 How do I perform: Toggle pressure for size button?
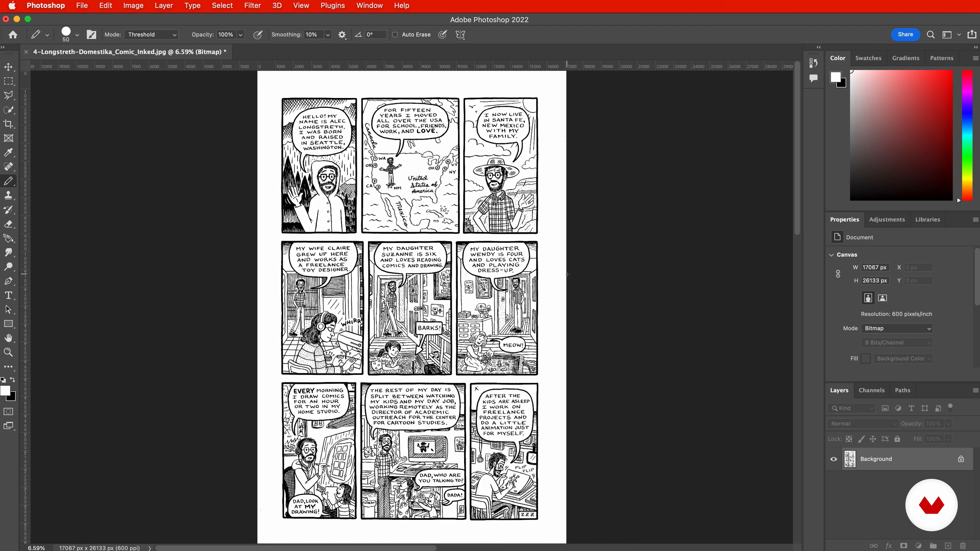[x=443, y=35]
